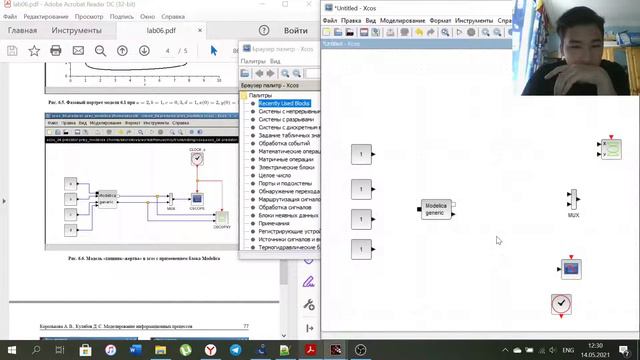This screenshot has width=640, height=360.
Task: Open the Windows Start menu
Action: [x=12, y=350]
